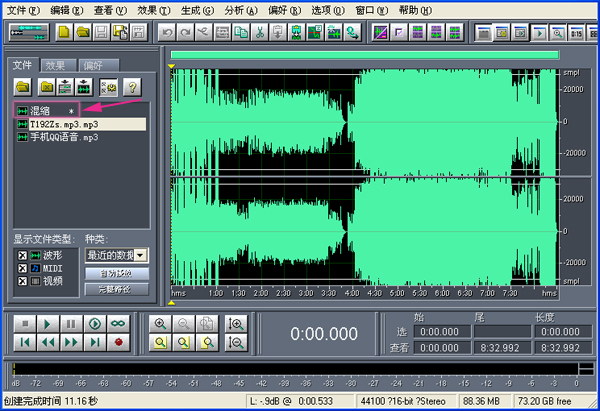Toggle the 自动播放 auto-play button
Screen dimensions: 600x411
(x=117, y=273)
